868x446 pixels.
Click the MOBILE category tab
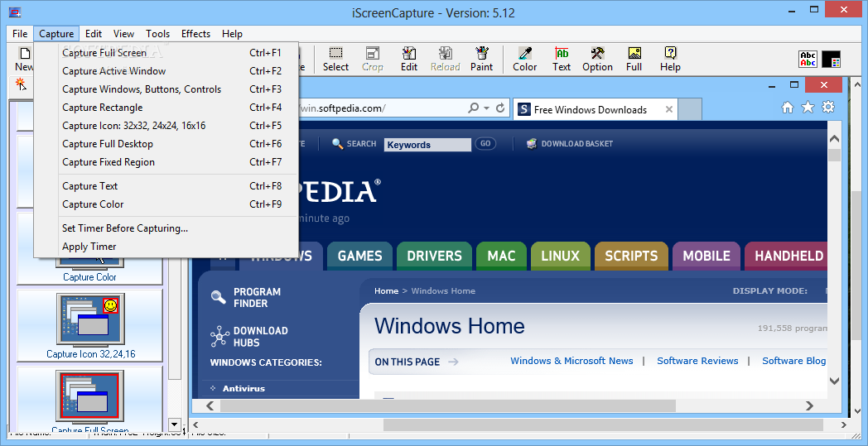706,257
